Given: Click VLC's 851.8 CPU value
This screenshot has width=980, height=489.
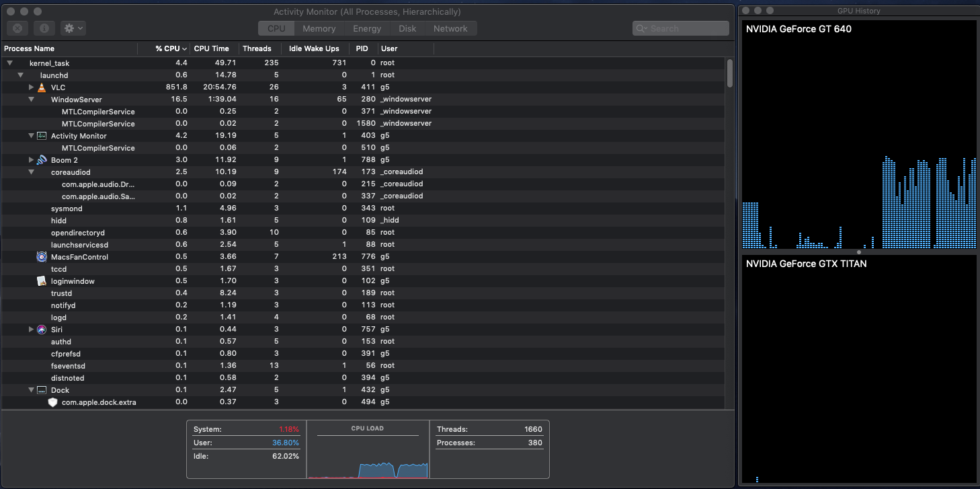Looking at the screenshot, I should click(x=177, y=87).
